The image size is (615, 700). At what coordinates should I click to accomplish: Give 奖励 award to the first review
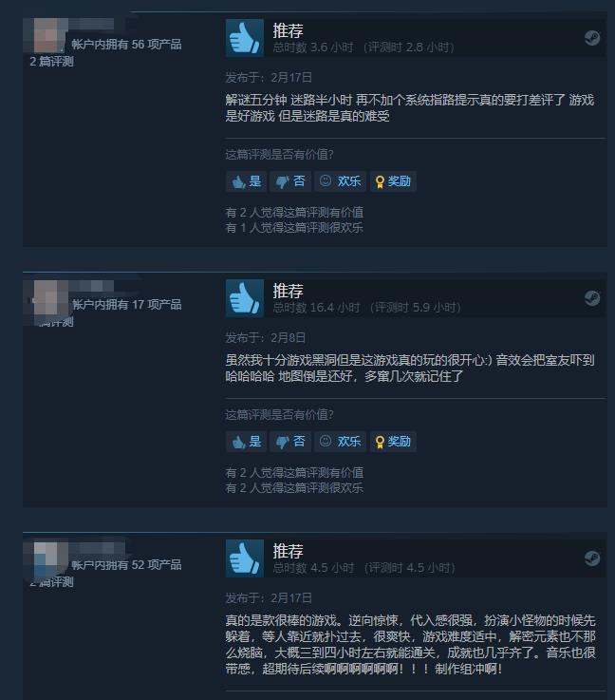(393, 181)
